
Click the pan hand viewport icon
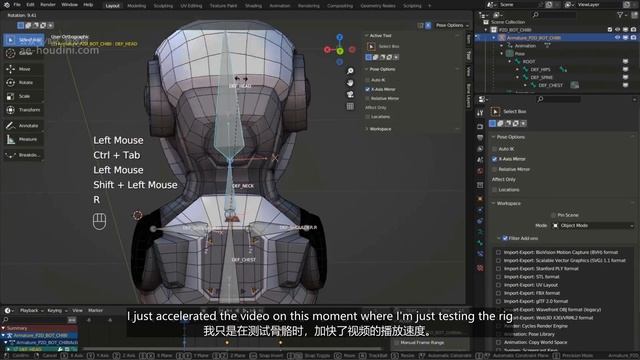pos(350,83)
